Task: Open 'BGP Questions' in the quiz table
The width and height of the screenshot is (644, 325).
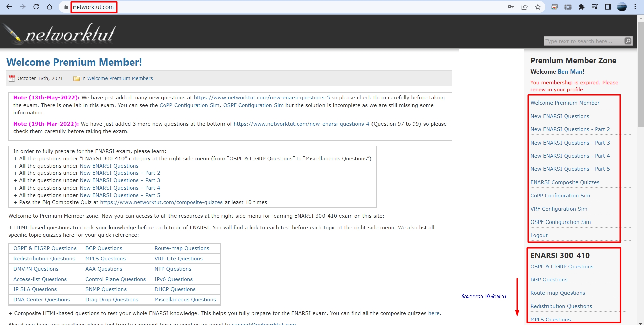Action: pyautogui.click(x=104, y=248)
